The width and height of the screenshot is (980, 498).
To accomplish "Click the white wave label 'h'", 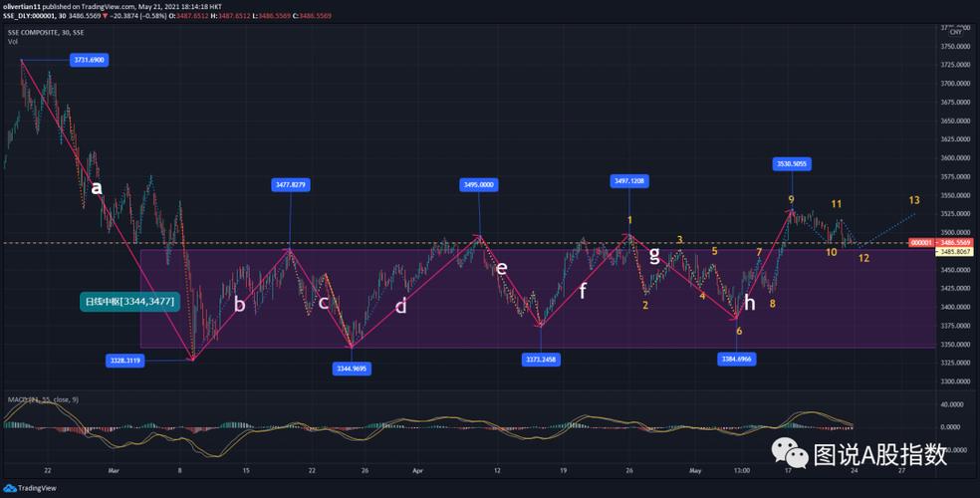I will click(749, 303).
